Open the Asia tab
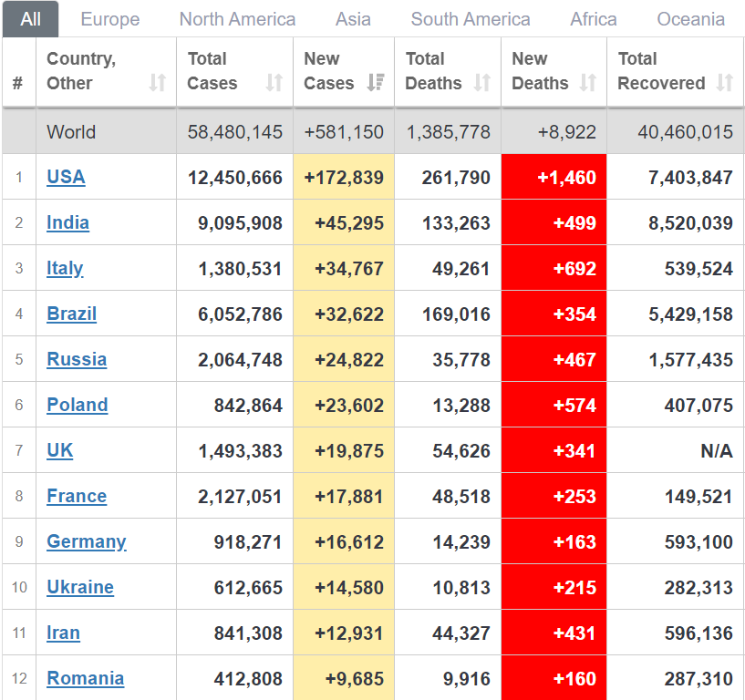The height and width of the screenshot is (700, 745). pyautogui.click(x=353, y=19)
